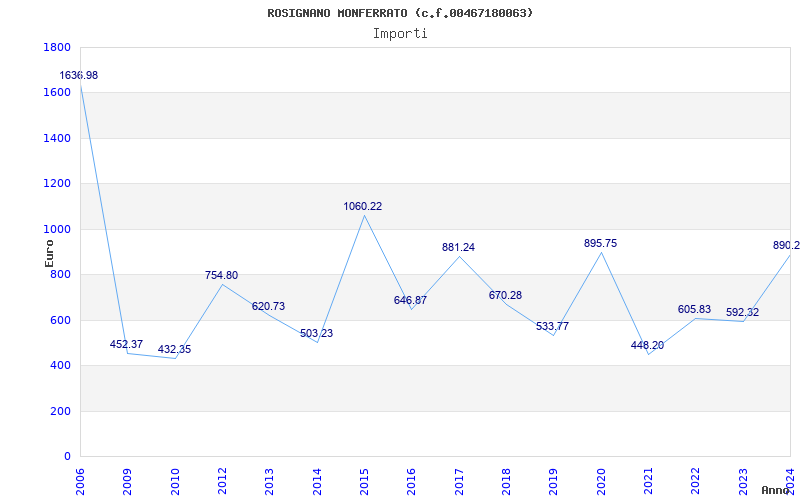Click the year 2023 axis label

[743, 481]
